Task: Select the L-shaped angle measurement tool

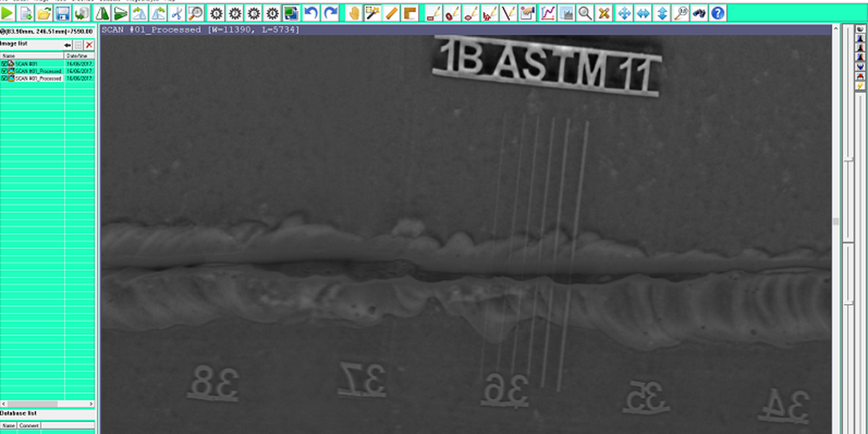Action: [410, 12]
